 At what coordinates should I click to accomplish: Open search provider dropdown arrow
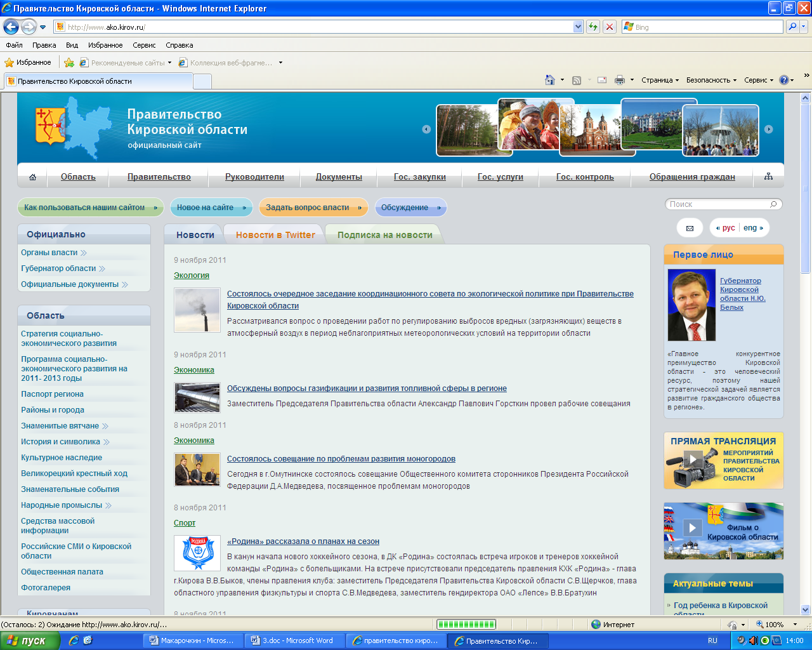[804, 27]
